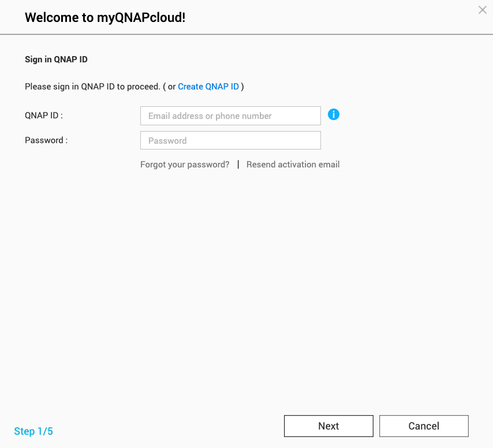Image resolution: width=493 pixels, height=448 pixels.
Task: Click the closing parenthesis after Create QNAP ID
Action: [242, 87]
